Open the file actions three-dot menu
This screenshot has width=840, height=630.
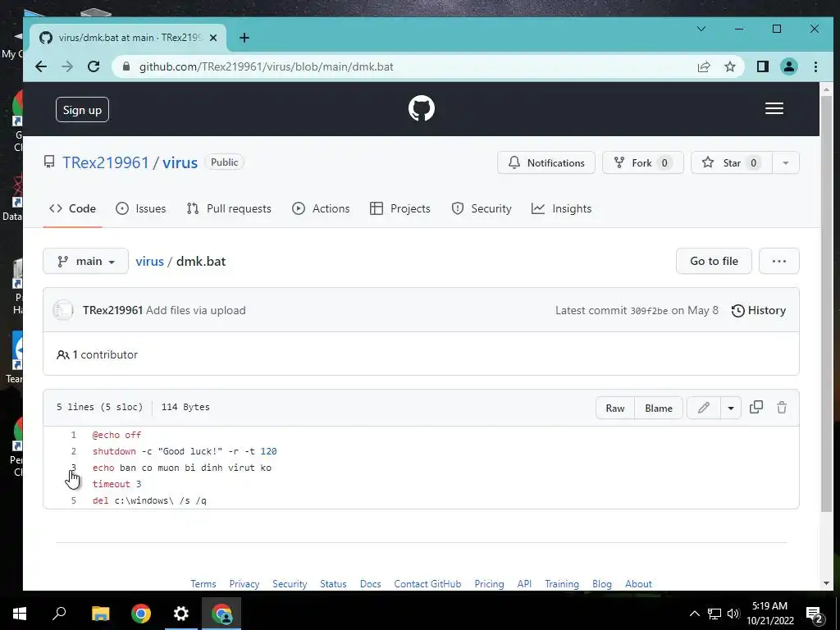point(779,261)
